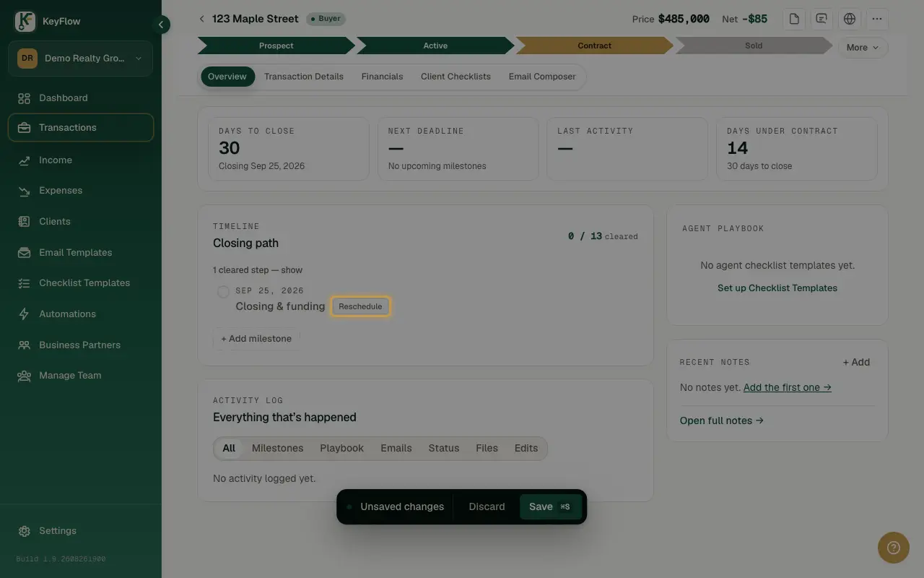Open Set up Checklist Templates link
The height and width of the screenshot is (578, 924).
pyautogui.click(x=777, y=288)
